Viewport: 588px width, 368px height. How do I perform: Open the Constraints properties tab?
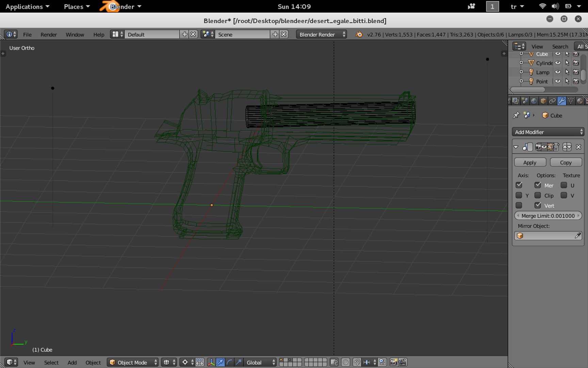click(552, 101)
